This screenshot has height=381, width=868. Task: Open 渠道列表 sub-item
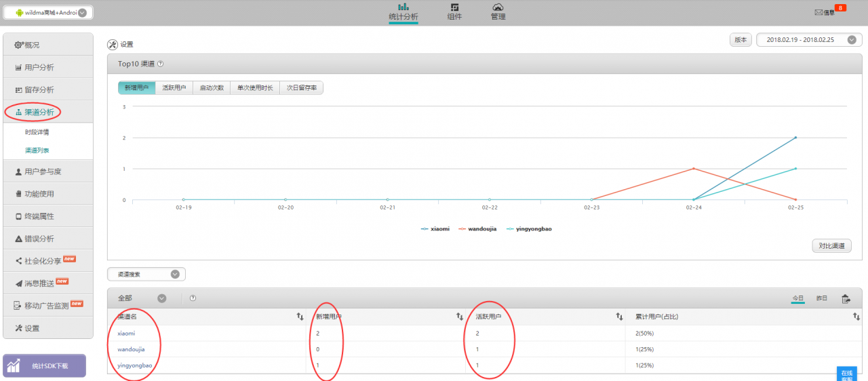coord(37,150)
